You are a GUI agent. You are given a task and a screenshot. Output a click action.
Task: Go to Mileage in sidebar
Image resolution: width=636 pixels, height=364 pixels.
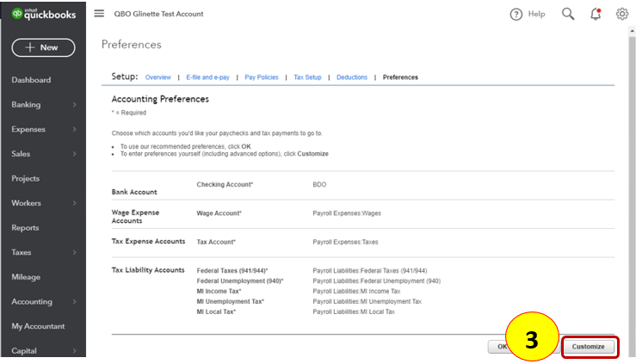tap(26, 277)
